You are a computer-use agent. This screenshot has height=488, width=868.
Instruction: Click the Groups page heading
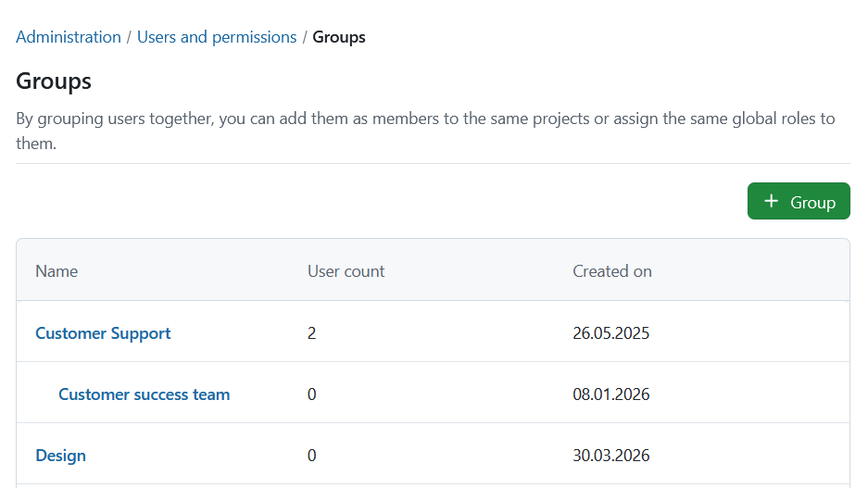(x=54, y=81)
